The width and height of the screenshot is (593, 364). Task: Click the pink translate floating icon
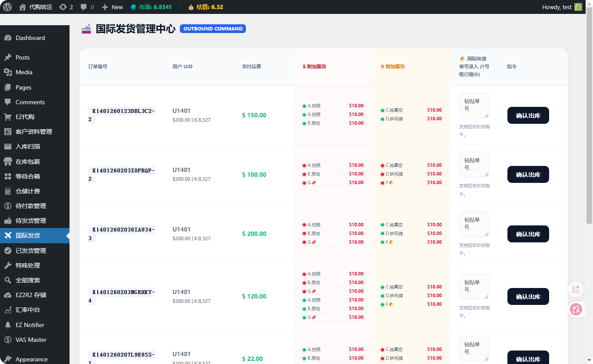[x=576, y=309]
